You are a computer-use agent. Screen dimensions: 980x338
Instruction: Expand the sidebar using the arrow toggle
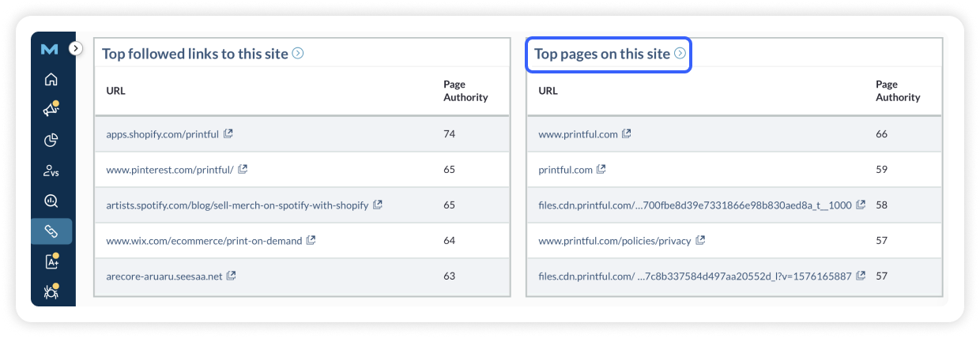tap(75, 48)
